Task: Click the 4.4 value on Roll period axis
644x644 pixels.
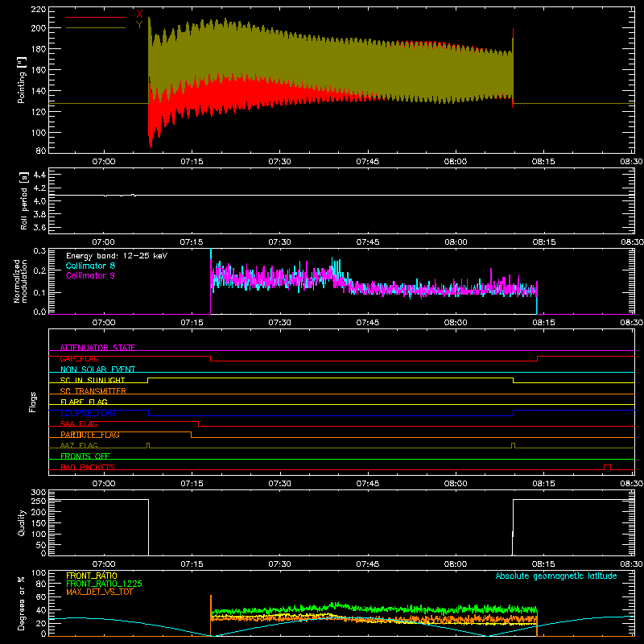Action: [39, 175]
